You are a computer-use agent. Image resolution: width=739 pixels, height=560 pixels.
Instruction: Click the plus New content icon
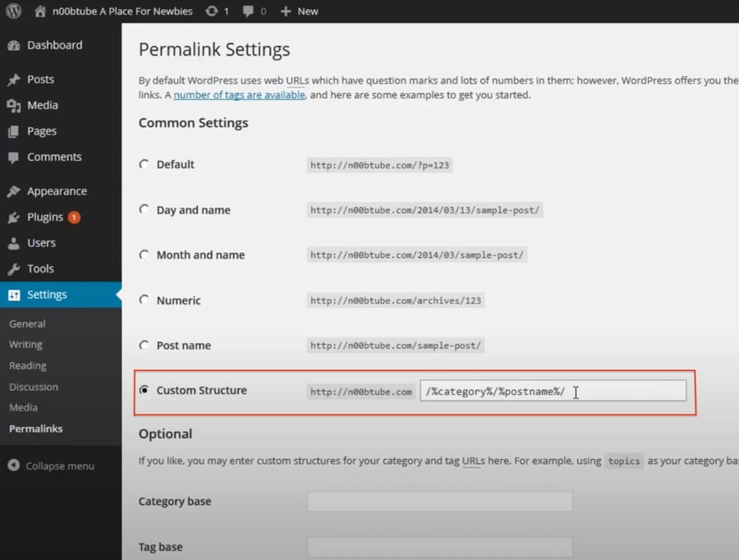pyautogui.click(x=286, y=11)
